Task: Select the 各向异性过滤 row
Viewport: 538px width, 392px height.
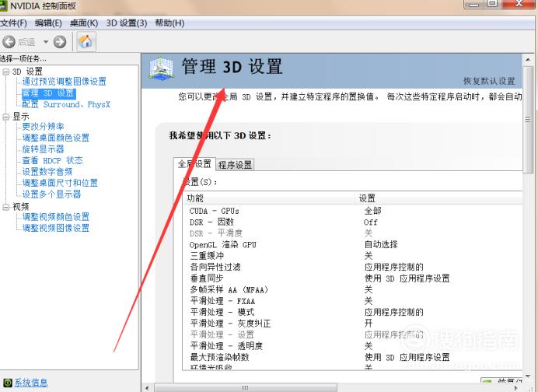Action: [353, 267]
